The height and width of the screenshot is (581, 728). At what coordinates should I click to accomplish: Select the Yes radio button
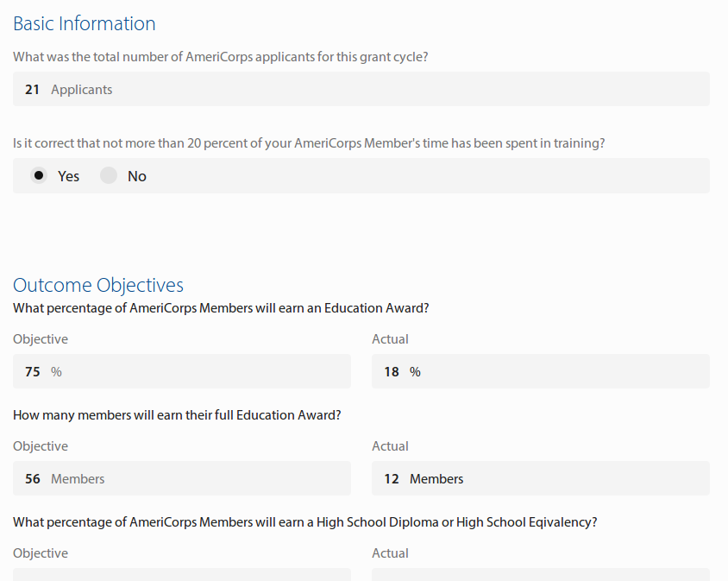[x=39, y=176]
